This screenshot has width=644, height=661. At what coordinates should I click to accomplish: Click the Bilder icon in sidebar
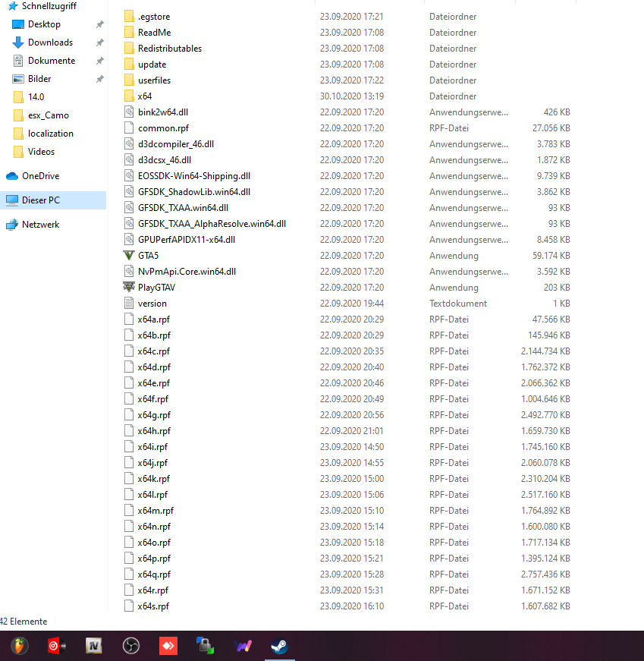tap(18, 79)
